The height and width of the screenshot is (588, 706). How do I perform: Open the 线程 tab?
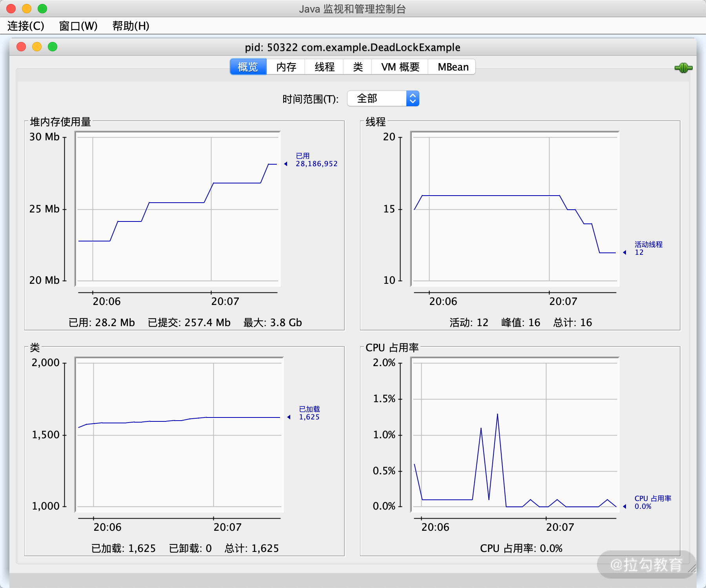(x=324, y=67)
